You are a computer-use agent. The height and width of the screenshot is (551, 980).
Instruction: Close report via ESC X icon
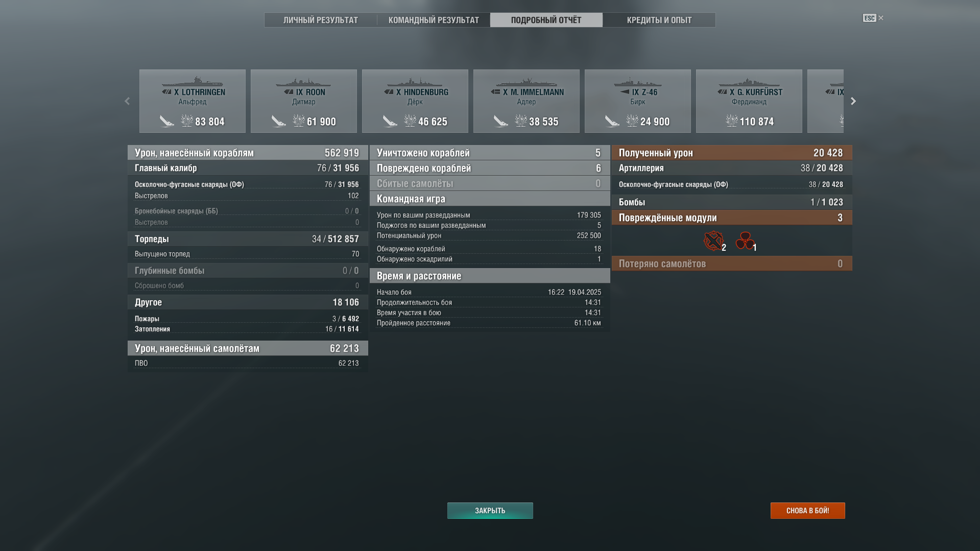coord(880,18)
